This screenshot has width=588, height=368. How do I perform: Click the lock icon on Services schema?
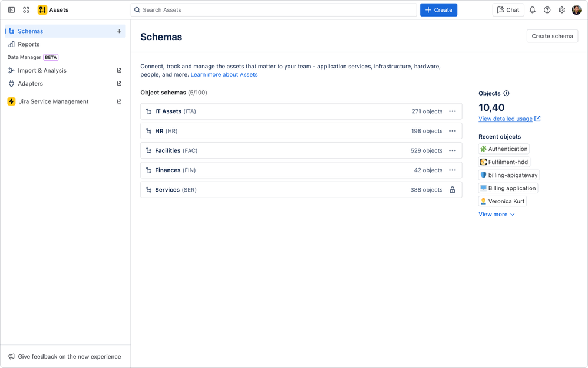(452, 190)
